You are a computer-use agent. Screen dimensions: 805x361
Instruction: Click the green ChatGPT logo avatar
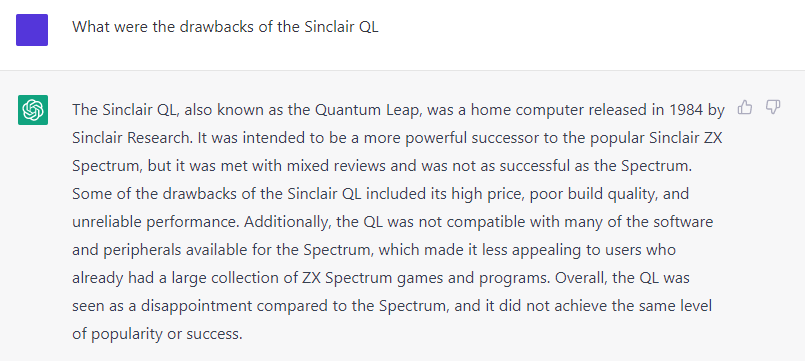pos(33,110)
